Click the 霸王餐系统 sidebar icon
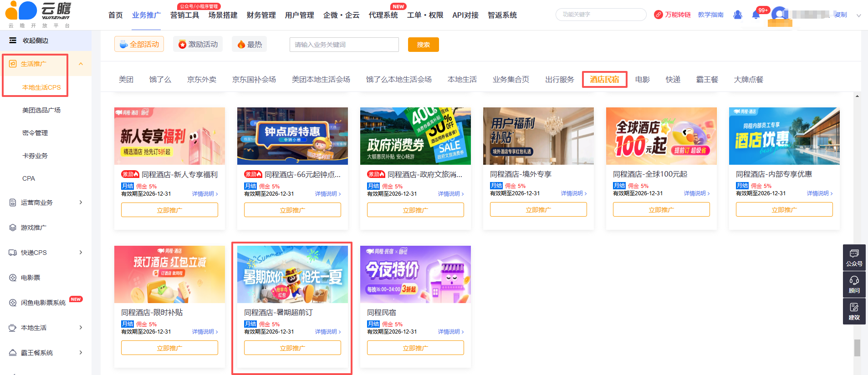The height and width of the screenshot is (375, 868). tap(13, 353)
